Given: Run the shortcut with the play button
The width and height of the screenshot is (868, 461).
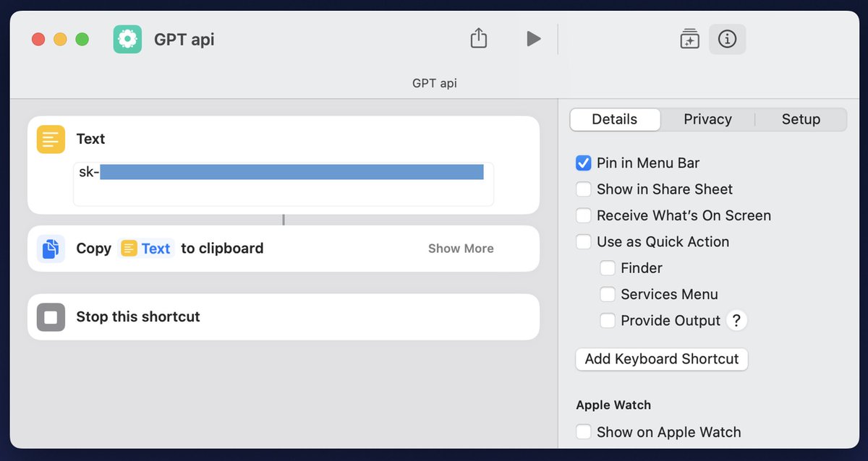Looking at the screenshot, I should 534,39.
